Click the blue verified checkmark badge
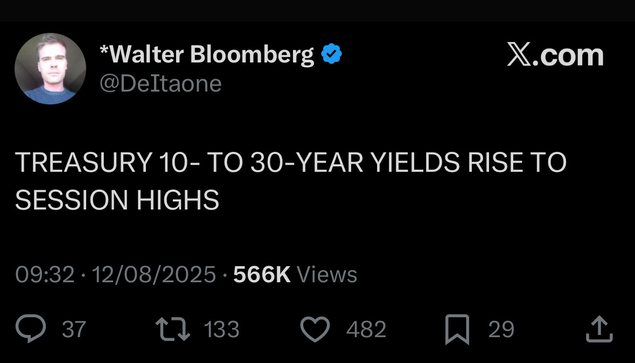635x363 pixels. 332,54
